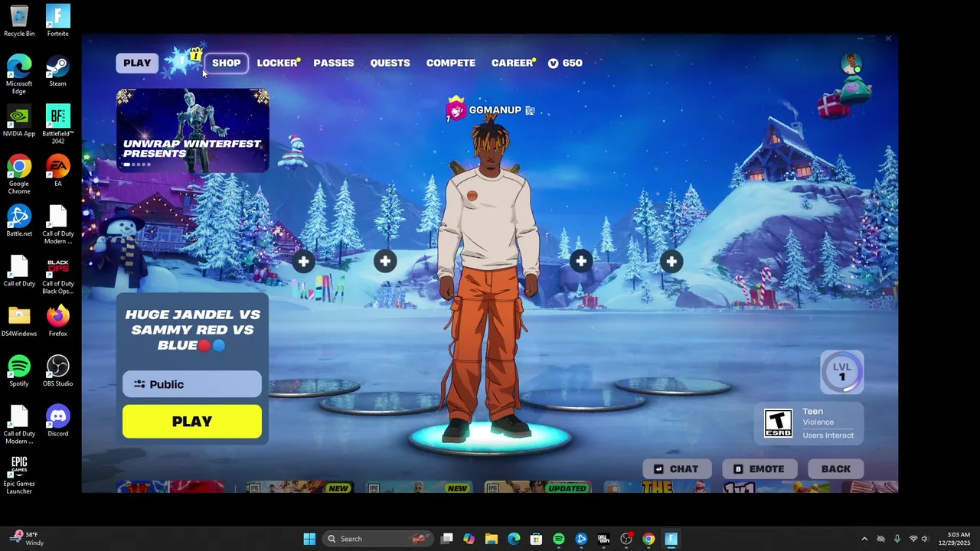Viewport: 980px width, 551px height.
Task: Click the plus invite slot nearest left of character
Action: [x=385, y=262]
